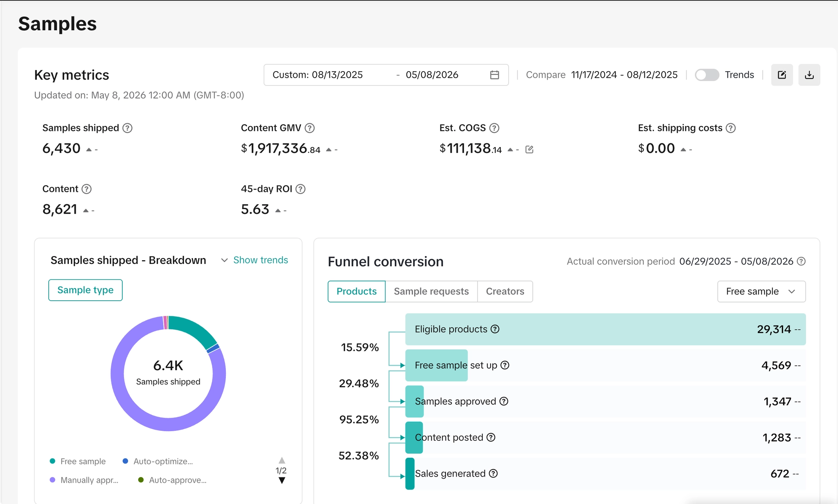Click the compare period 11/17/2024 - 08/12/2025
The height and width of the screenshot is (504, 838).
624,75
